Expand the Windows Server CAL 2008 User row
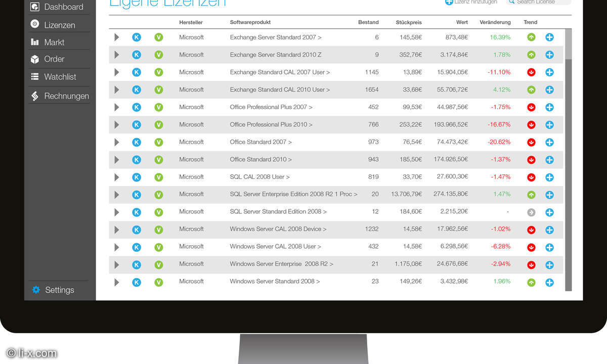The image size is (607, 364). 117,247
